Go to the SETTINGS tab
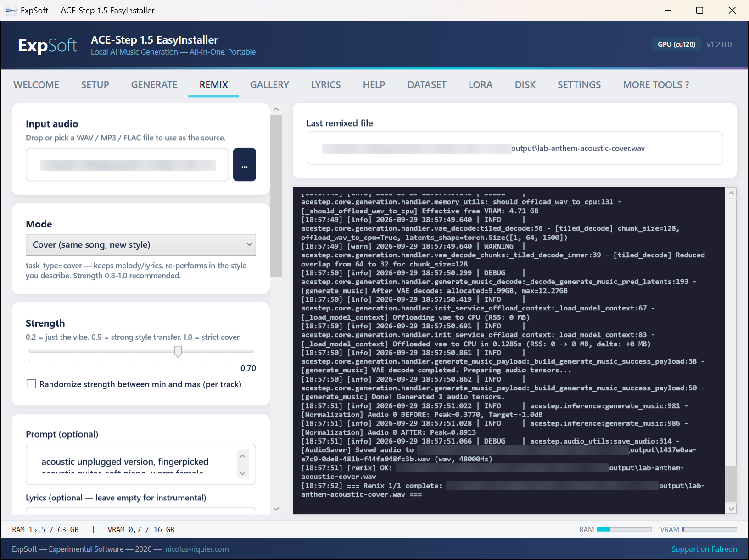Viewport: 749px width, 560px height. [579, 85]
